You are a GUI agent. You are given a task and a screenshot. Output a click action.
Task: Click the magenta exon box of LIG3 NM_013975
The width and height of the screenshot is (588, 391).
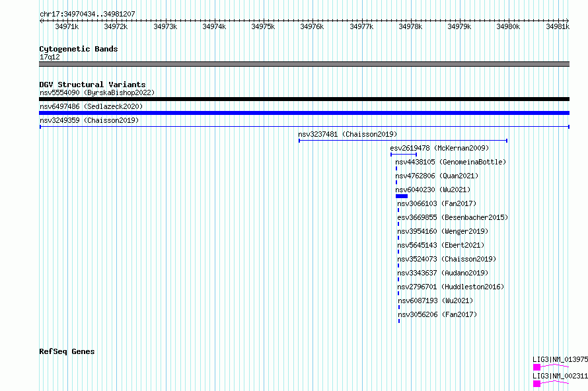[536, 367]
